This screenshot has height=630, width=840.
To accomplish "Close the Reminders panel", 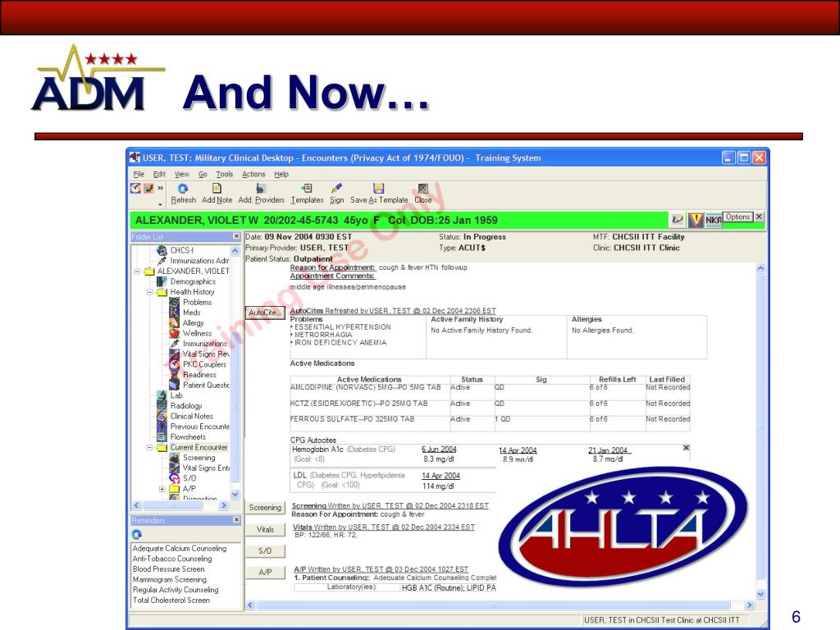I will (x=236, y=520).
